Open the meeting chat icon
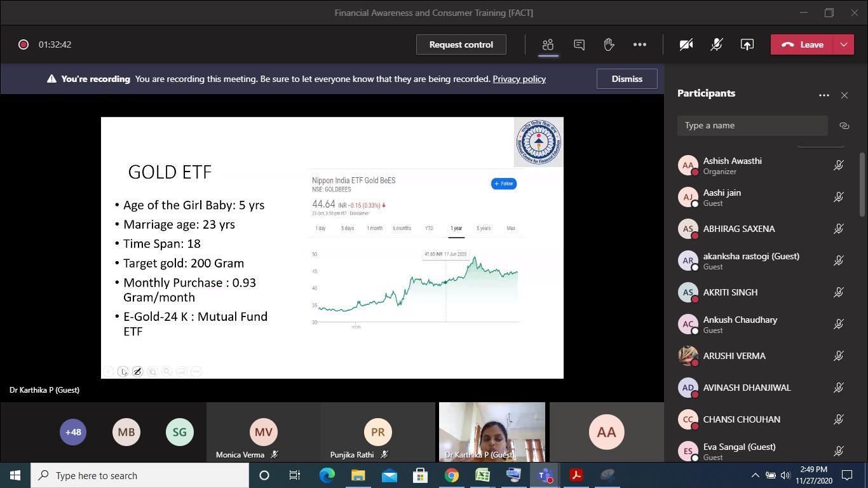Screen dimensions: 868x488 point(579,44)
